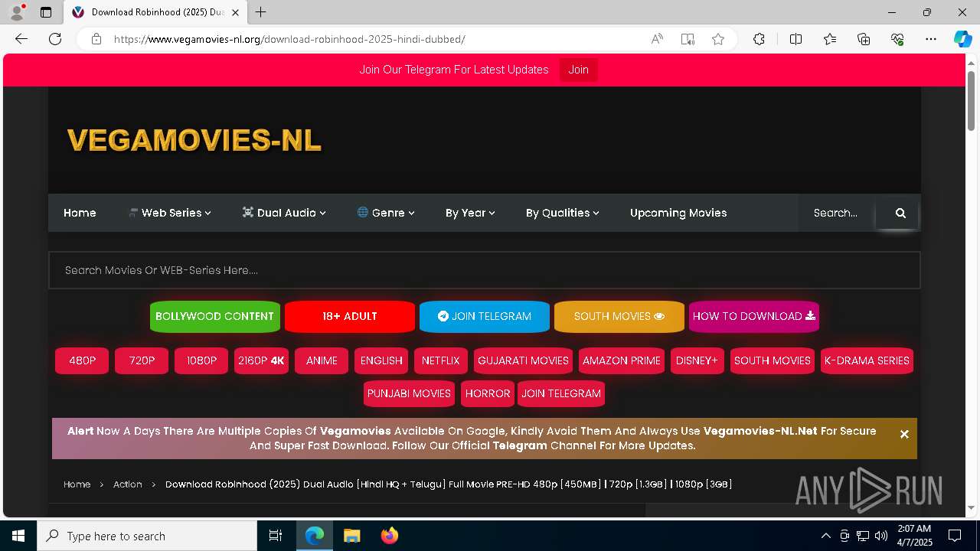Viewport: 980px width, 551px height.
Task: Open File Explorer from taskbar
Action: tap(351, 536)
